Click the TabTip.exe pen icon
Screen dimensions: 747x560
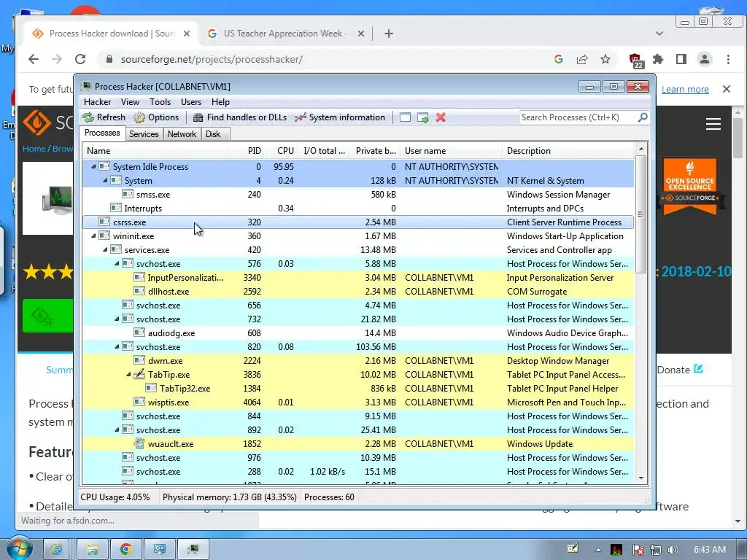[139, 374]
